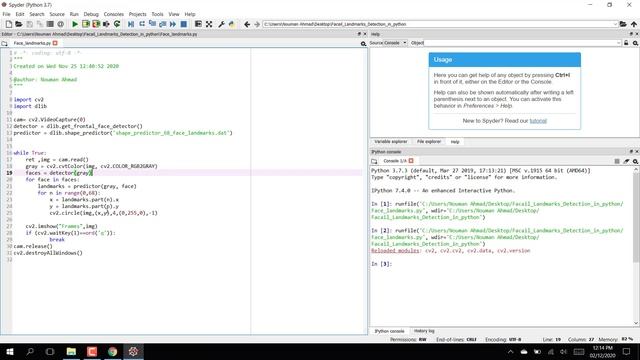Open the Debug menu
The height and width of the screenshot is (360, 640).
tap(91, 14)
